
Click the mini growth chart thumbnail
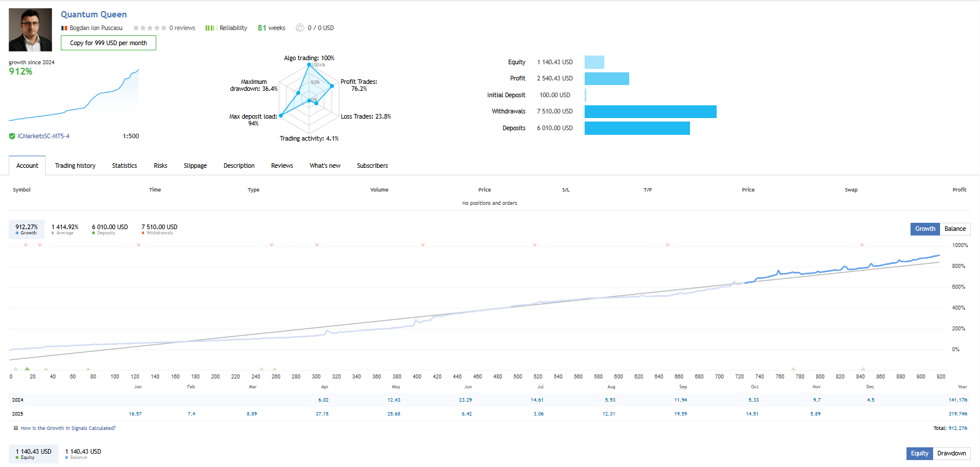pyautogui.click(x=74, y=95)
